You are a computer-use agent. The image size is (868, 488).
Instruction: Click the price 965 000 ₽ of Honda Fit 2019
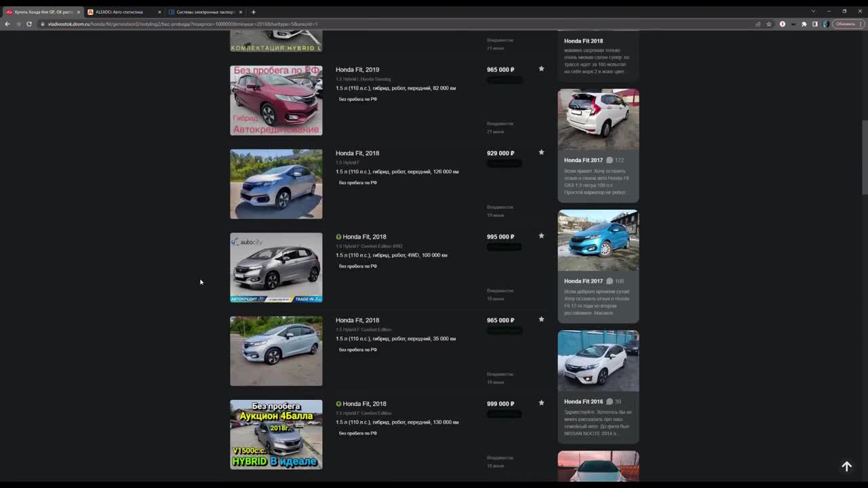click(x=500, y=70)
